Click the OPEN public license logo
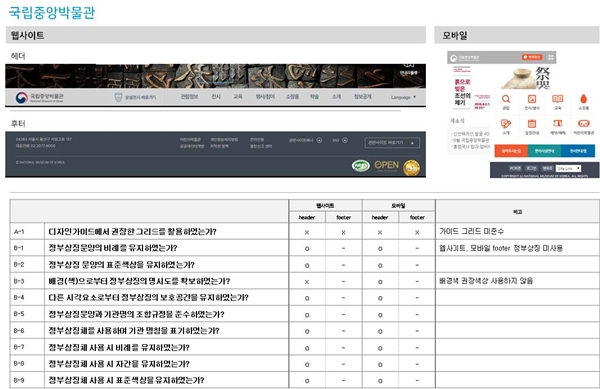 tap(386, 166)
